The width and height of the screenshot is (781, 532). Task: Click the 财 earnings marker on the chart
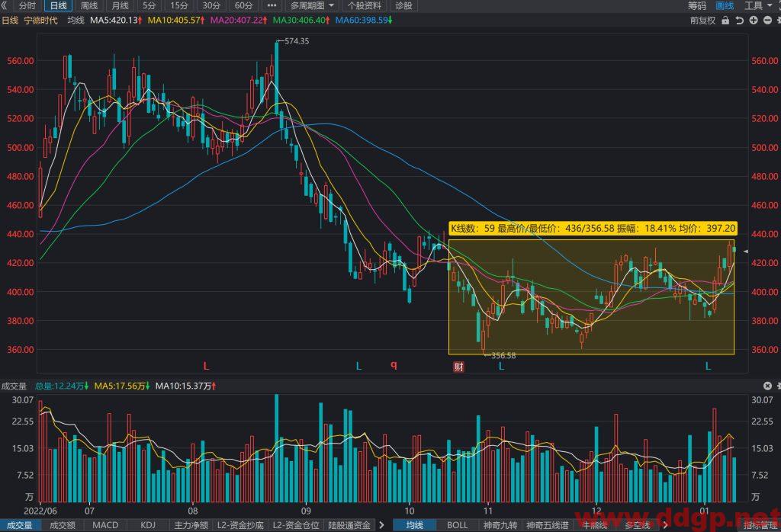tap(458, 367)
